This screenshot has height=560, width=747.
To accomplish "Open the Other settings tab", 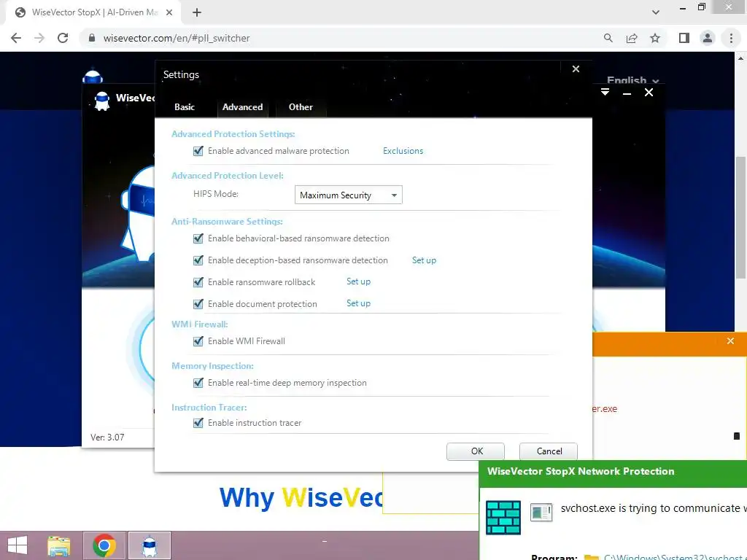I will pos(301,107).
